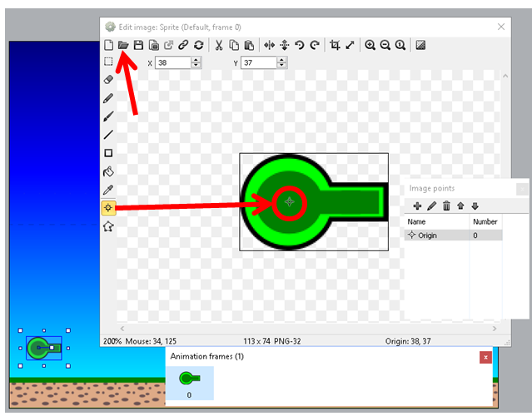Decrease the Y value with the down arrow
This screenshot has width=532, height=416.
[x=281, y=66]
